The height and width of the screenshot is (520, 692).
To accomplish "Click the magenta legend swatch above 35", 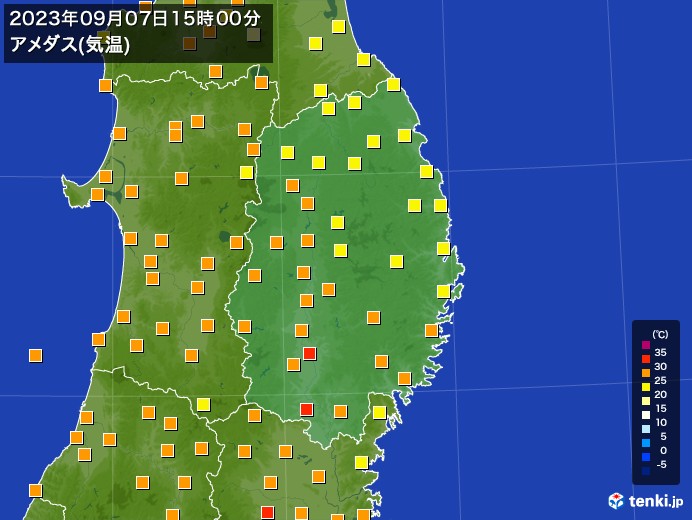I will pyautogui.click(x=646, y=345).
